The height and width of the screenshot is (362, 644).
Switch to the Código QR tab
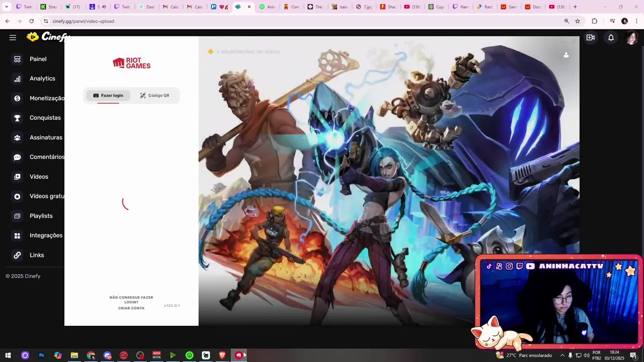click(x=154, y=96)
